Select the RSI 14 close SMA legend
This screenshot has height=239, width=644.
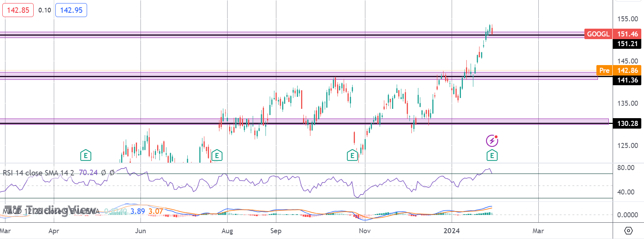[x=38, y=173]
